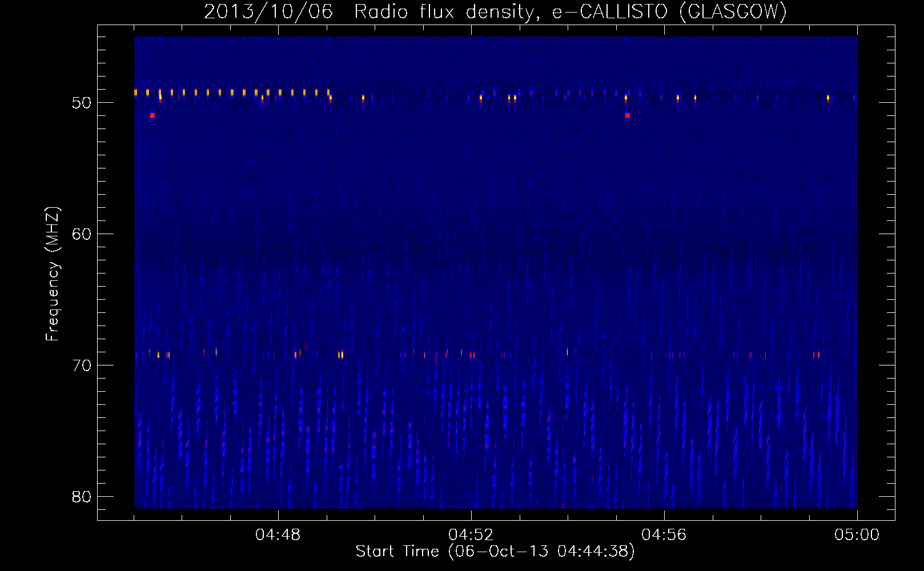Select the 60 frequency tick label
The image size is (924, 571).
pos(82,234)
